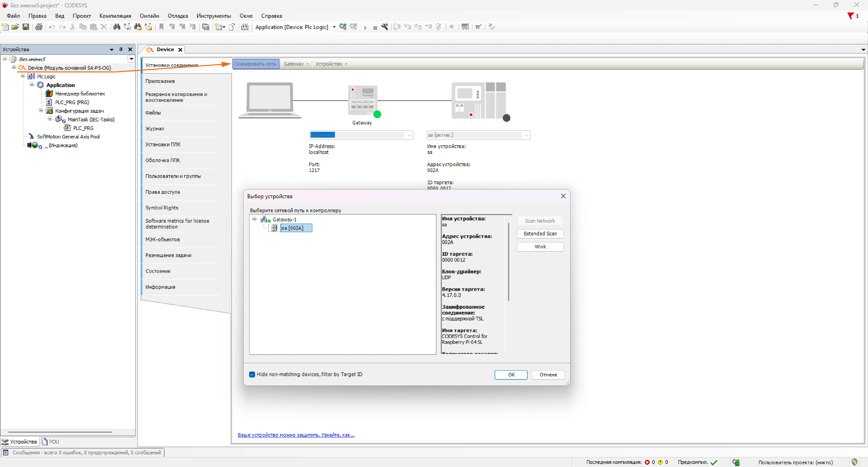Click the Wink button
Image resolution: width=868 pixels, height=467 pixels.
coord(540,246)
